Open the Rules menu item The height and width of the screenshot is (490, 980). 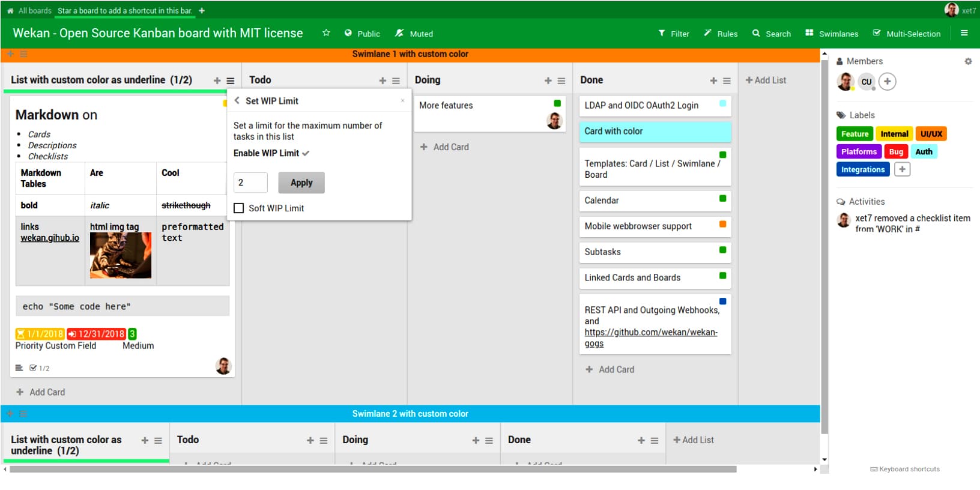721,34
